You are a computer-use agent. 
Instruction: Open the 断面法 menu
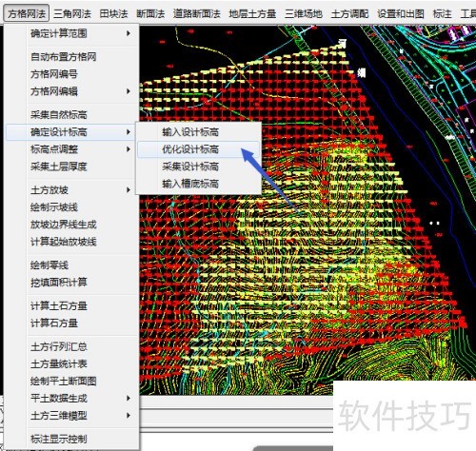150,13
